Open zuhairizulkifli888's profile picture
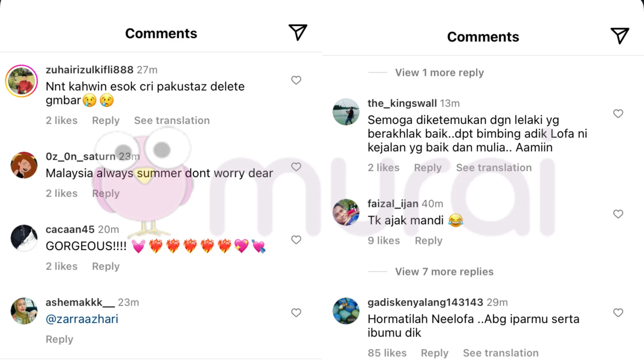This screenshot has height=362, width=644. tap(21, 81)
